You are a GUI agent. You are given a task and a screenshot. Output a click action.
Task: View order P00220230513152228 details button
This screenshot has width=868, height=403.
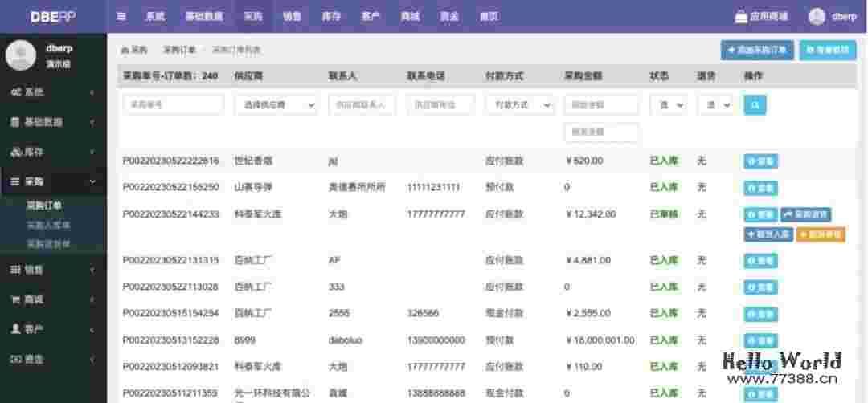click(x=760, y=340)
